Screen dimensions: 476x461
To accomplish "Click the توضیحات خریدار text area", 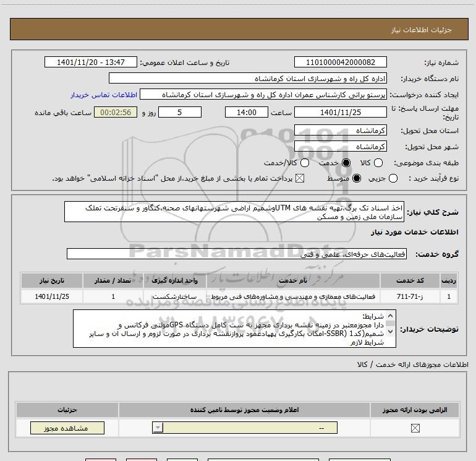I will (x=234, y=329).
